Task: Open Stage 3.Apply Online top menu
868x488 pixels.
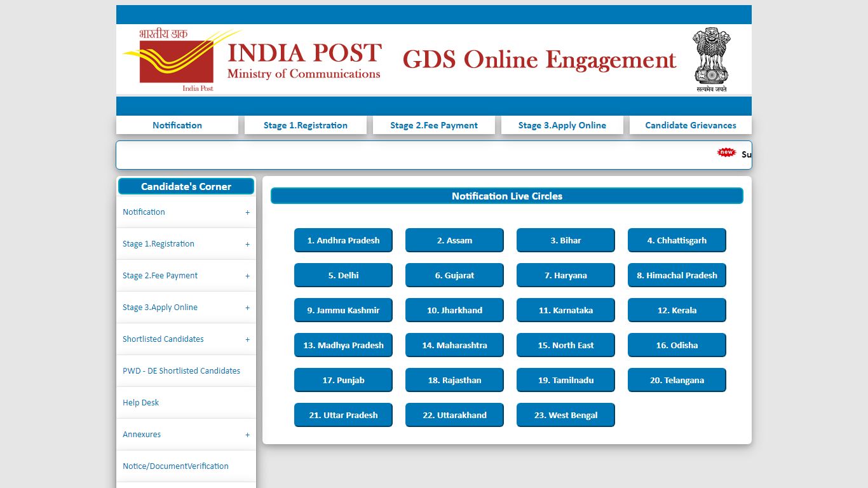Action: [x=562, y=125]
